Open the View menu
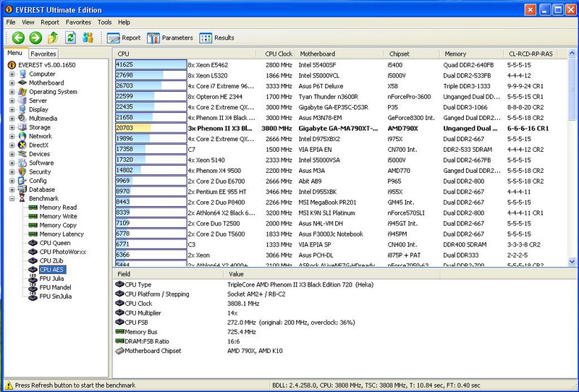 [28, 22]
